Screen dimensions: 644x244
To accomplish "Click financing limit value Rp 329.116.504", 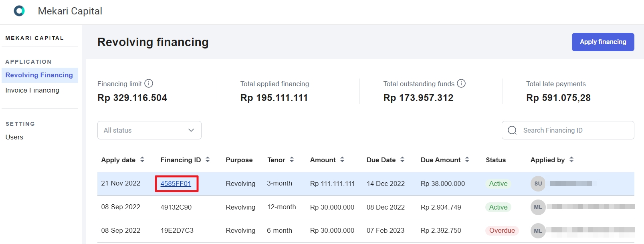I will coord(132,98).
